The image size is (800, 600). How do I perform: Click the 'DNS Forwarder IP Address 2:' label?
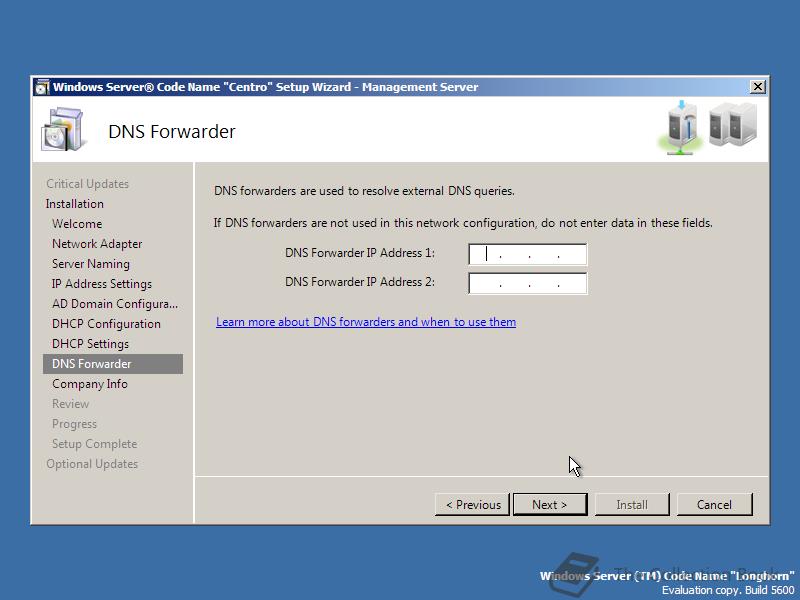click(360, 282)
